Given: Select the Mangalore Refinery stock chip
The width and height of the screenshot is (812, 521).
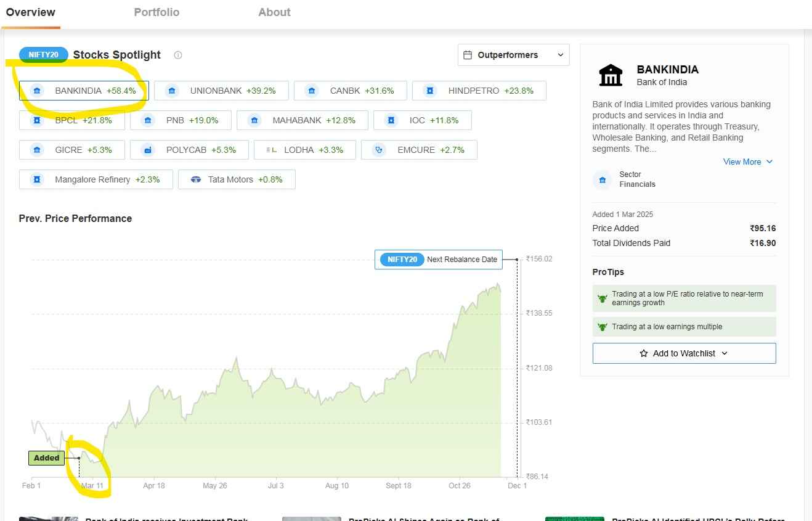Looking at the screenshot, I should [95, 179].
